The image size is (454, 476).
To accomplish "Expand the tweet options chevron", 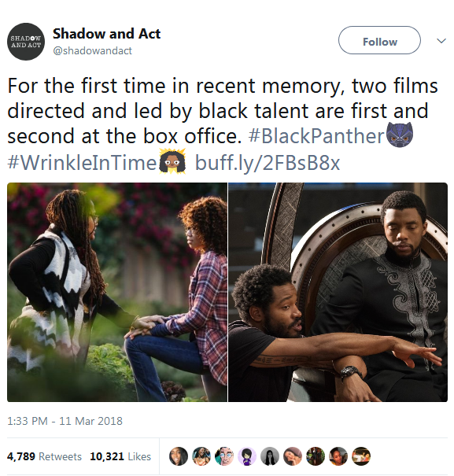I will [441, 41].
